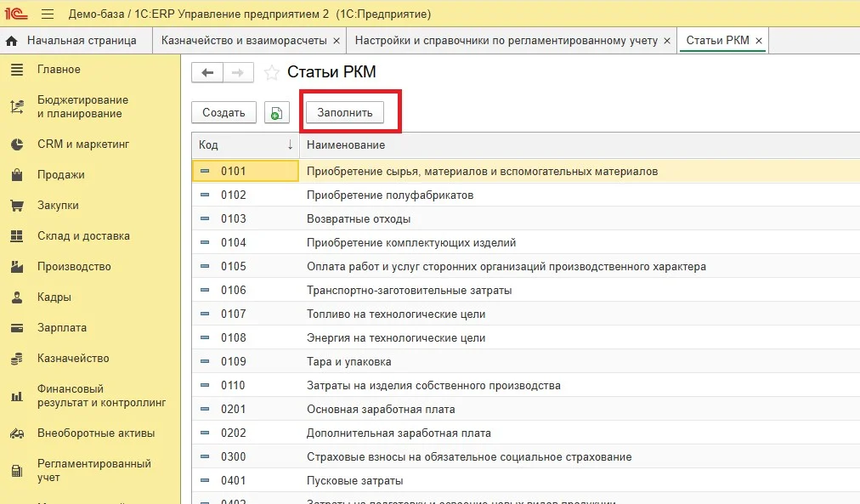Select row Транспортно-заготовительные затраты

pos(526,290)
